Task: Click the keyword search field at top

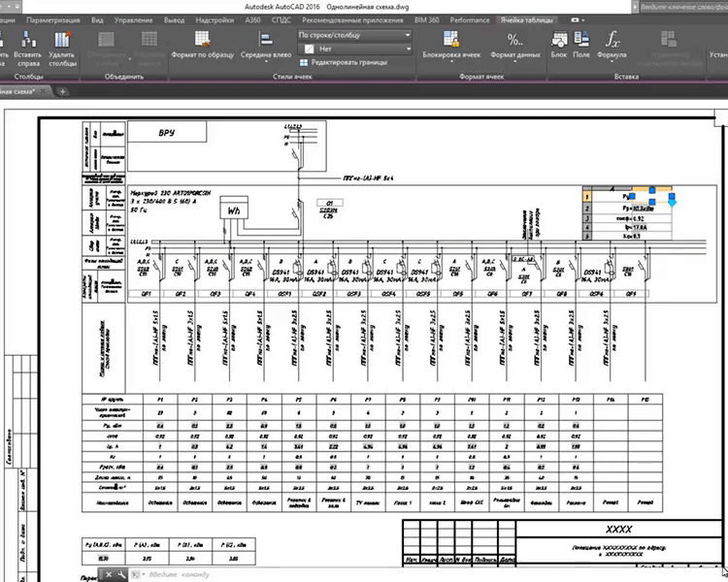Action: click(683, 7)
